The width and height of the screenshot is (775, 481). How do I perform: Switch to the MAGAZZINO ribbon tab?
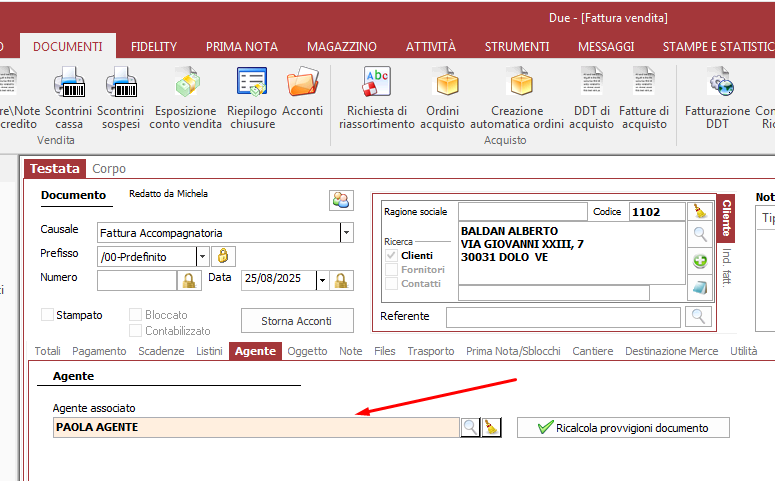(342, 46)
